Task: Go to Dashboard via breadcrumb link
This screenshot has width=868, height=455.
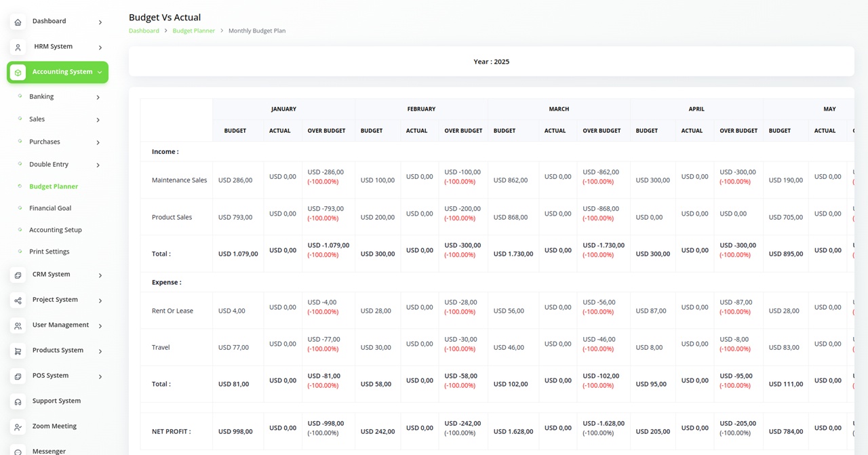Action: (x=144, y=31)
